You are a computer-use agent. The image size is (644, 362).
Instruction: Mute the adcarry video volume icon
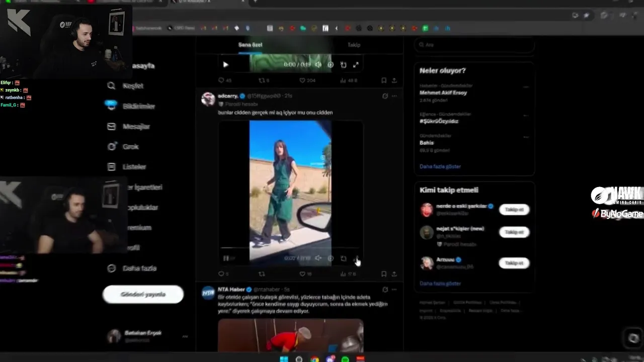pos(318,258)
